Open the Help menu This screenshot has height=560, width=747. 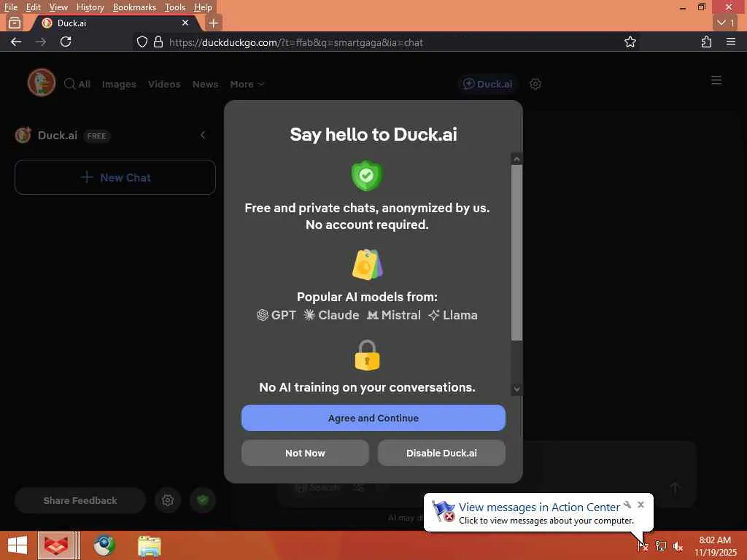203,7
